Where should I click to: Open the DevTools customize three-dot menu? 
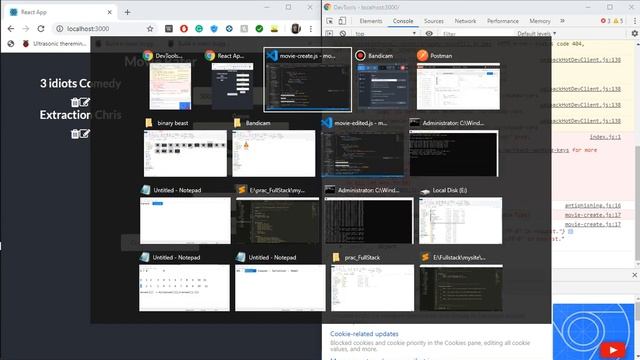coord(634,21)
